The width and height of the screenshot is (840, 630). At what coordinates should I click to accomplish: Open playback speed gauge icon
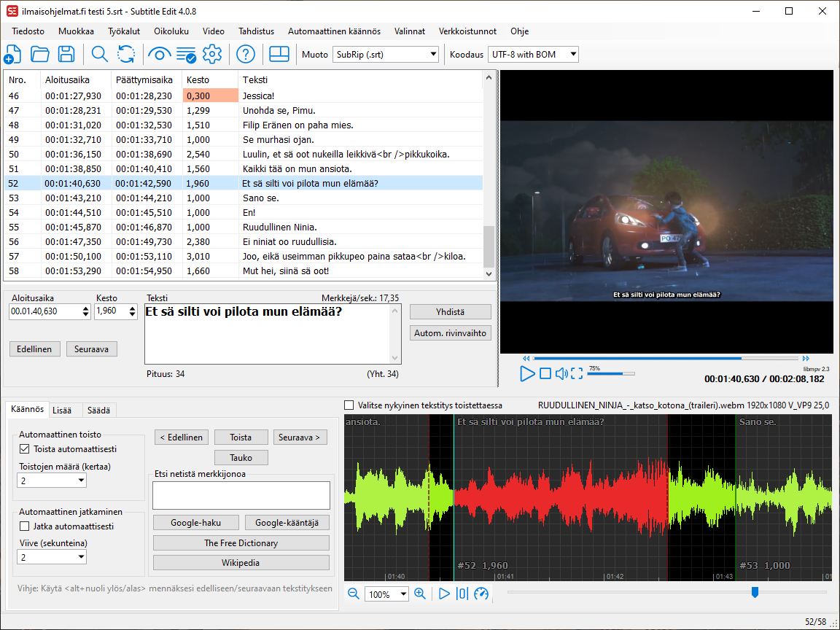click(x=481, y=594)
